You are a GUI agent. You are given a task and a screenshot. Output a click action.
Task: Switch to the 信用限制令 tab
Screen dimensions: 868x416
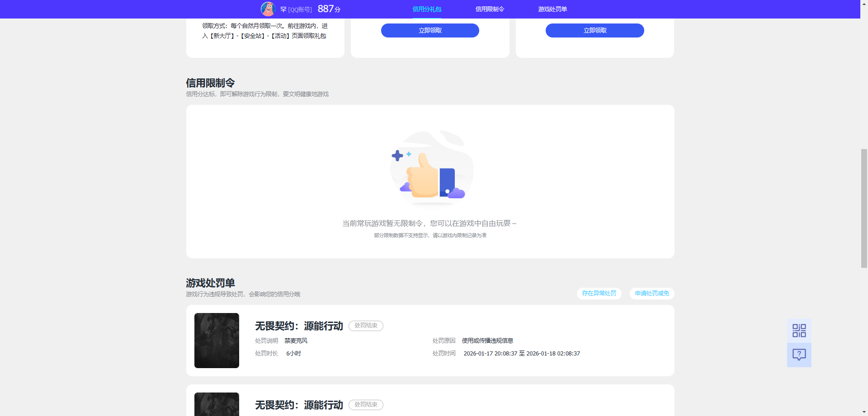click(x=490, y=9)
